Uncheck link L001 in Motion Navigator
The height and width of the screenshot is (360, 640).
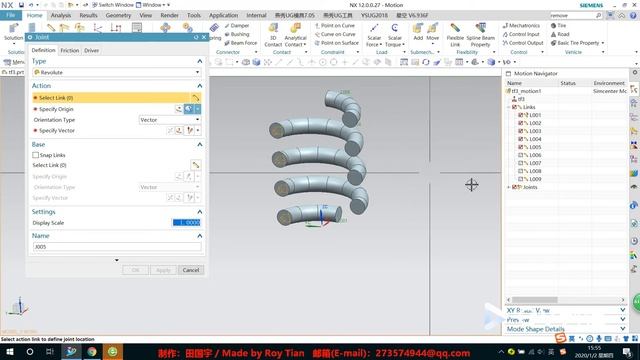click(x=521, y=115)
